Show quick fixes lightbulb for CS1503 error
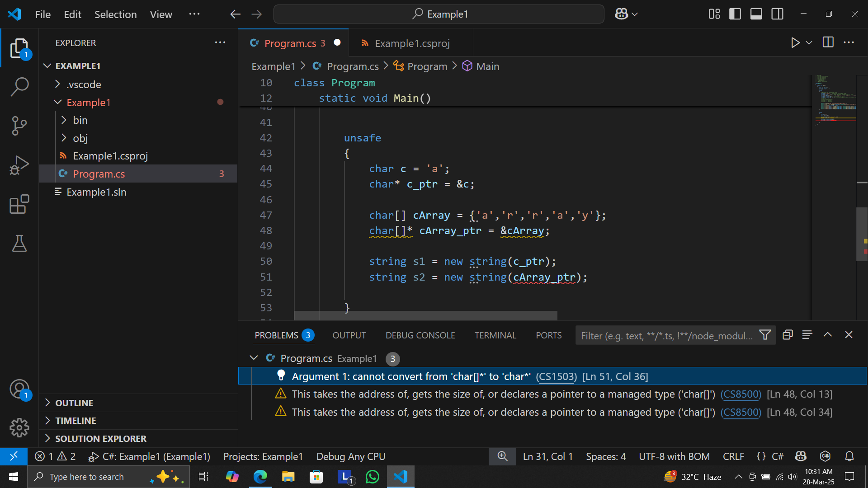This screenshot has height=488, width=868. pyautogui.click(x=281, y=375)
